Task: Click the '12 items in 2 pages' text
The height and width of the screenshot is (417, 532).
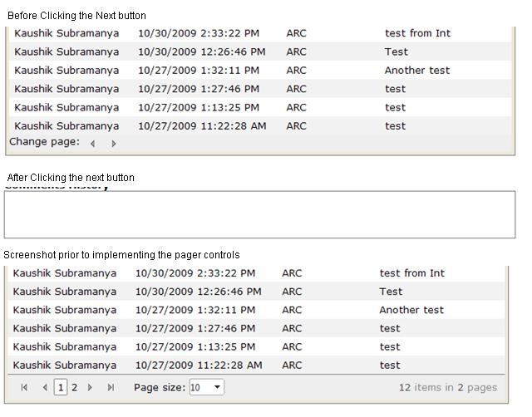Action: pyautogui.click(x=447, y=387)
